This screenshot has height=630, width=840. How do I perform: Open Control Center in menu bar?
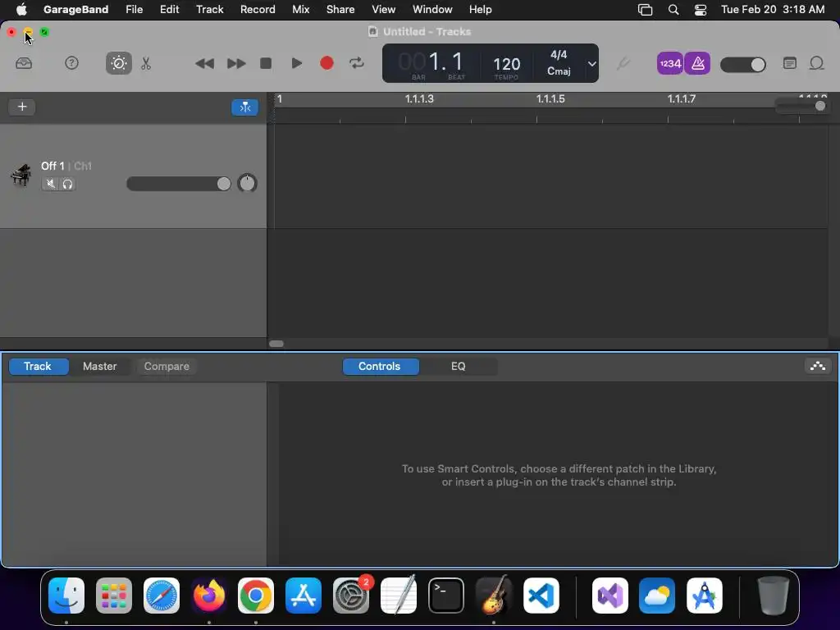(x=701, y=10)
